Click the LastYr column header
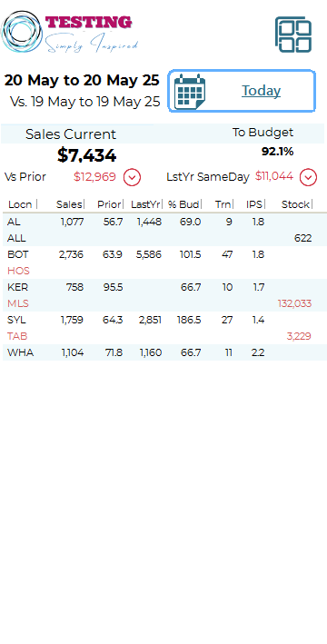This screenshot has width=327, height=644. [x=146, y=204]
